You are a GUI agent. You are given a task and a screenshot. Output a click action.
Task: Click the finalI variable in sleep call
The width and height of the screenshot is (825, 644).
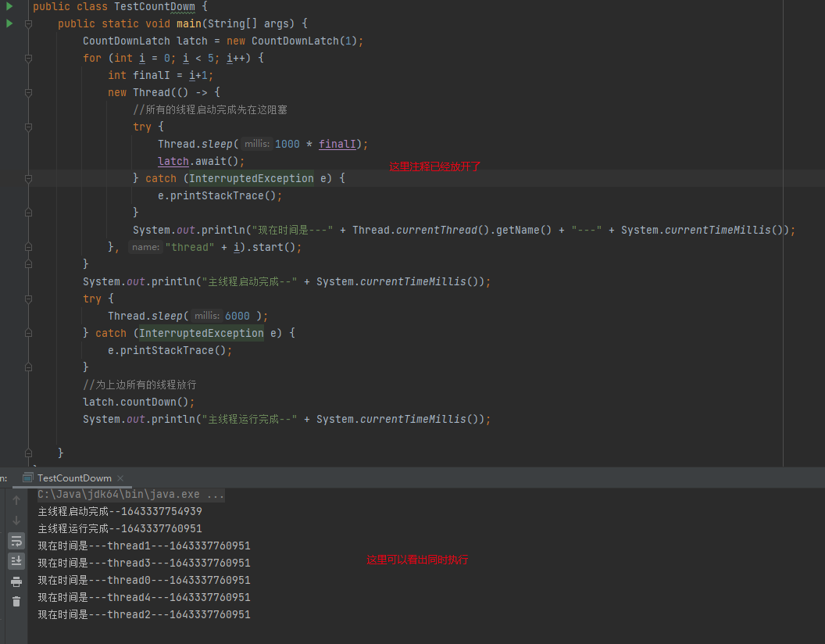tap(337, 144)
